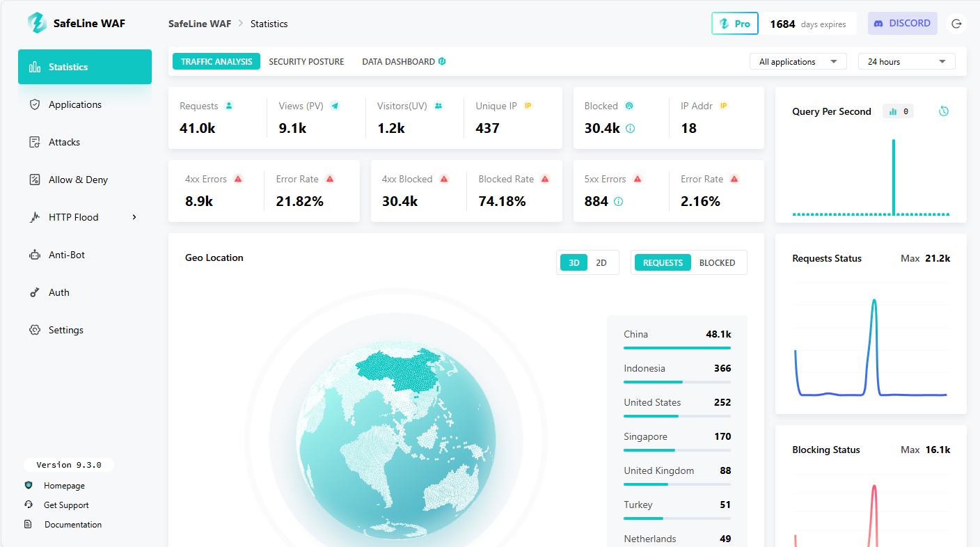Open the Allow & Deny page

click(85, 180)
